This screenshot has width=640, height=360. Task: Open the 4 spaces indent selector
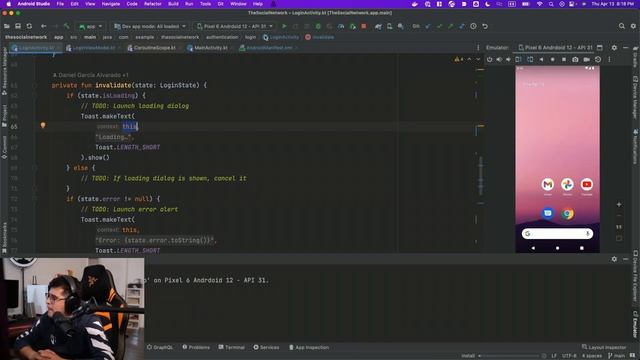click(x=591, y=356)
